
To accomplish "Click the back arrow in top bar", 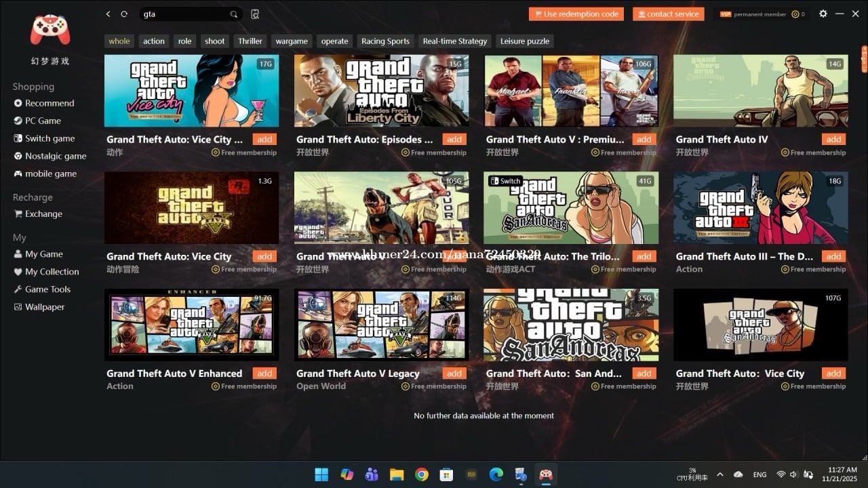I will click(x=108, y=14).
